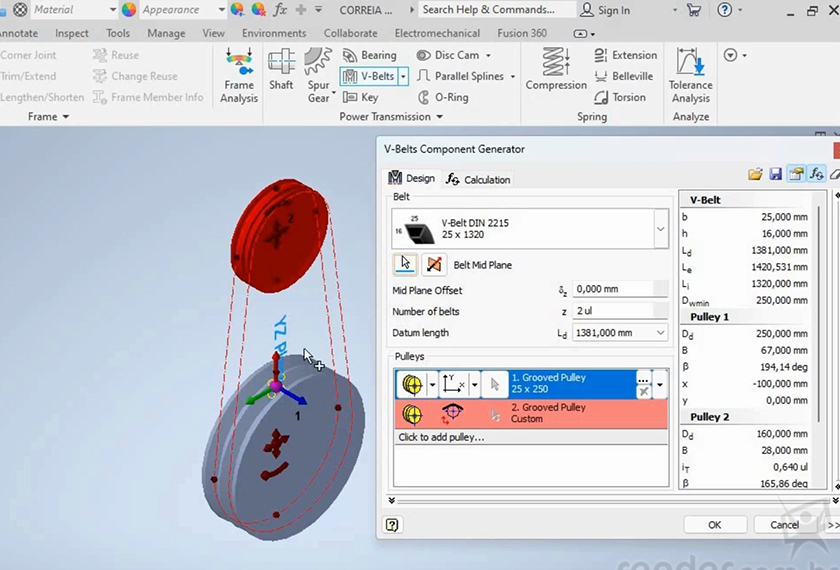Open the folder icon in V-Belts dialog
The height and width of the screenshot is (570, 840).
click(x=755, y=174)
